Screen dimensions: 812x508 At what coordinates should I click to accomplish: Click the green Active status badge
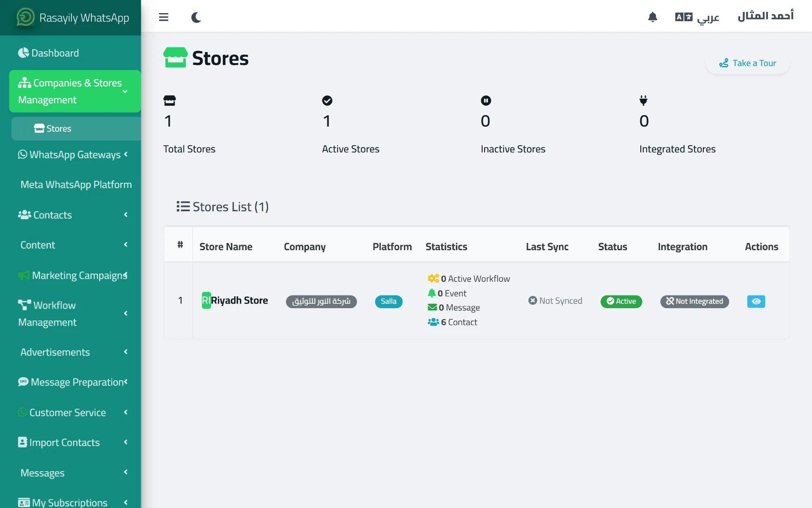pyautogui.click(x=621, y=301)
